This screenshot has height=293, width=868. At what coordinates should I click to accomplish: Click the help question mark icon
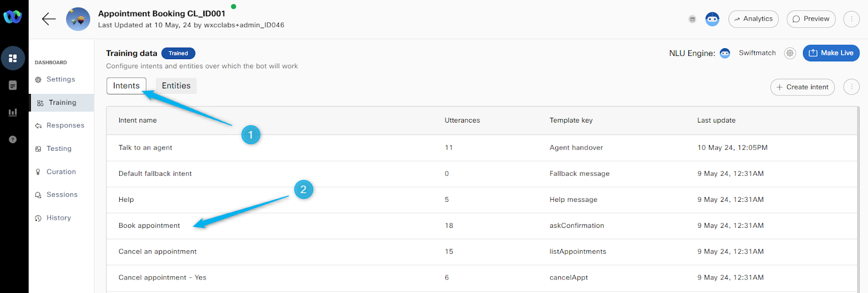pos(13,139)
